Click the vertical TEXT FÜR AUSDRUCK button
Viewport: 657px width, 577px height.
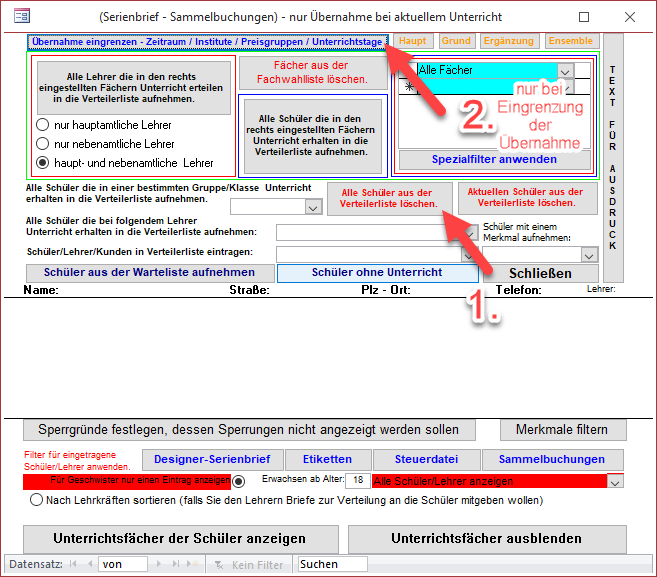tap(613, 158)
